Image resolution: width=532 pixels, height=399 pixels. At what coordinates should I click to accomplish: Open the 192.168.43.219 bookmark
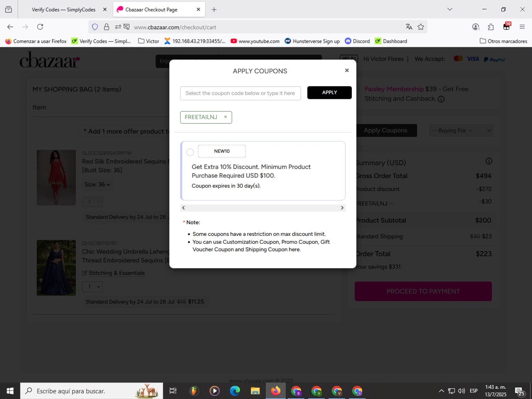click(195, 41)
